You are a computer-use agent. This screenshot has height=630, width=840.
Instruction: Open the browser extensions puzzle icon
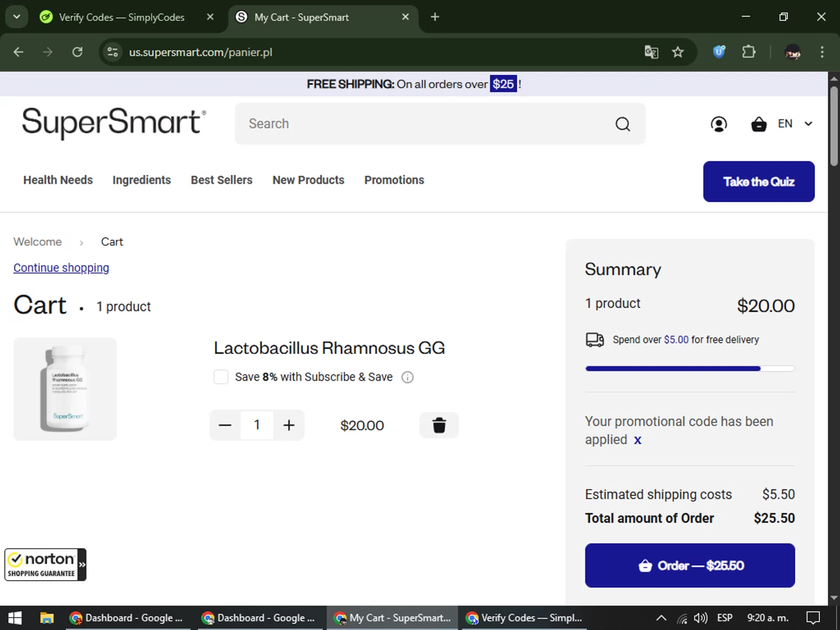point(749,52)
